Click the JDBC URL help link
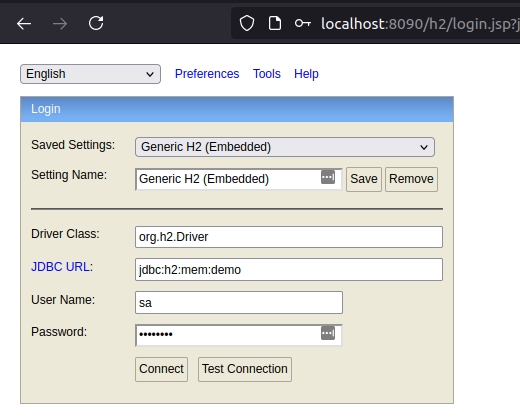520x420 pixels. (x=60, y=267)
